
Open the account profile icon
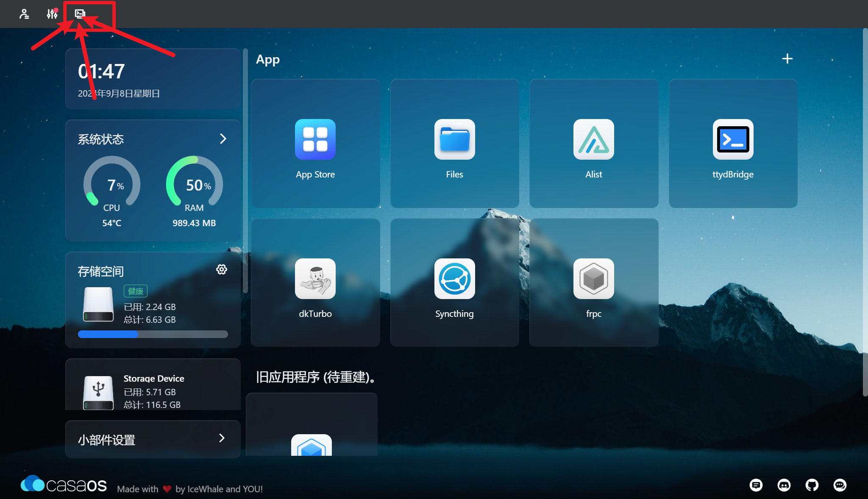(24, 14)
